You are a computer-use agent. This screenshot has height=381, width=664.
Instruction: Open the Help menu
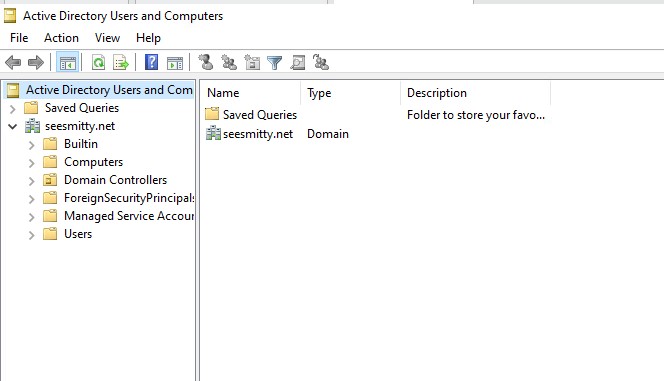148,38
